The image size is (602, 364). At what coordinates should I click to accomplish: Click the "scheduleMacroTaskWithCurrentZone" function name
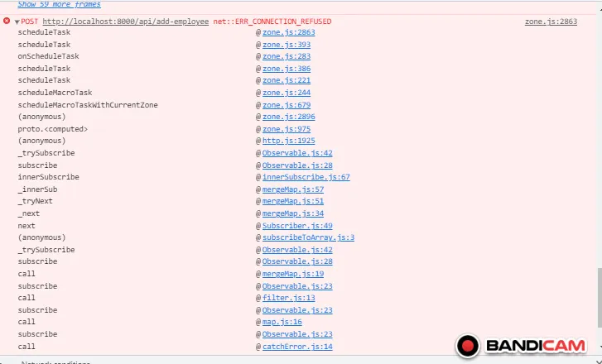[x=88, y=105]
